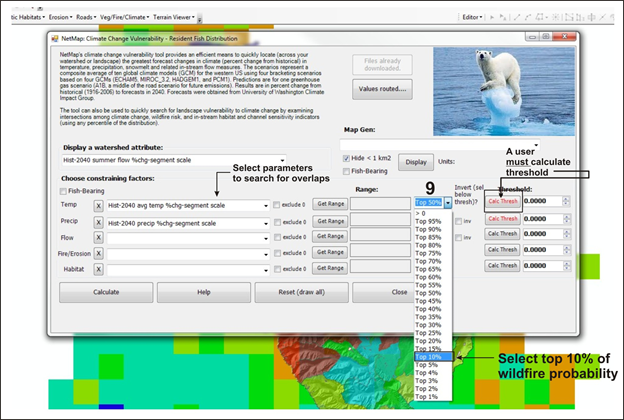Screen dimensions: 624x420
Task: Clear the Precip factor with its X button
Action: tap(98, 220)
